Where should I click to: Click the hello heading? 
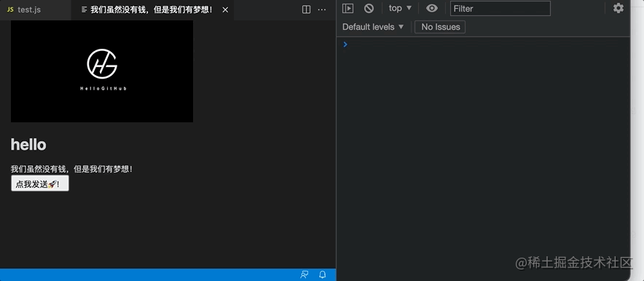click(x=28, y=144)
